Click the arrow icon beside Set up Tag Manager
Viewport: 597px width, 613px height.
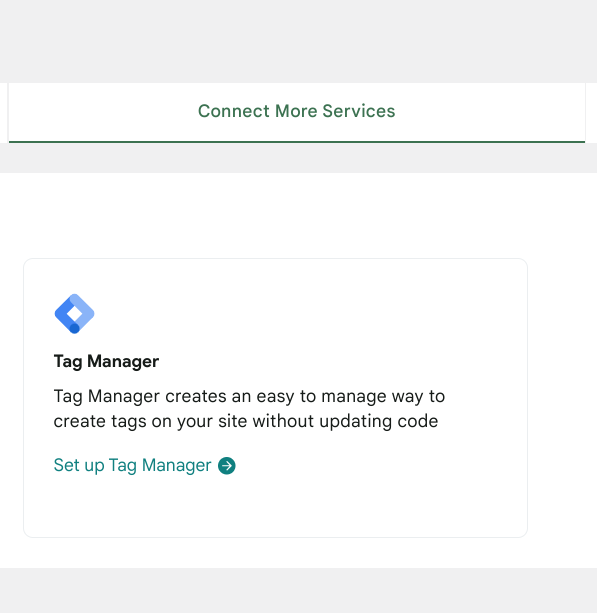(227, 466)
